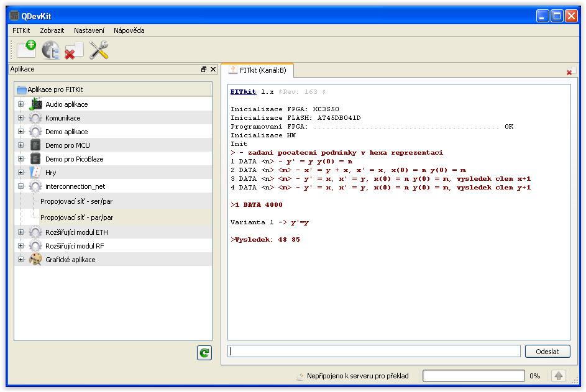Click the Audio aplikace icon
586x392 pixels.
pyautogui.click(x=35, y=104)
